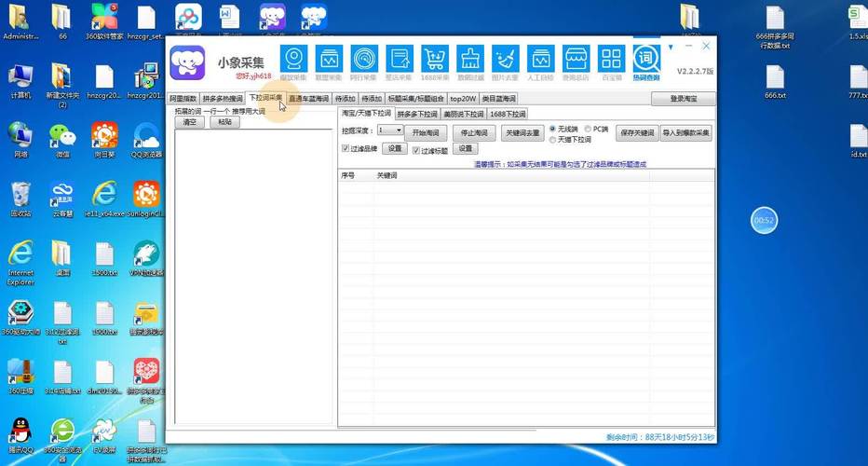Click inside the 拓展的词 text area
Image resolution: width=868 pixels, height=466 pixels.
coord(253,277)
